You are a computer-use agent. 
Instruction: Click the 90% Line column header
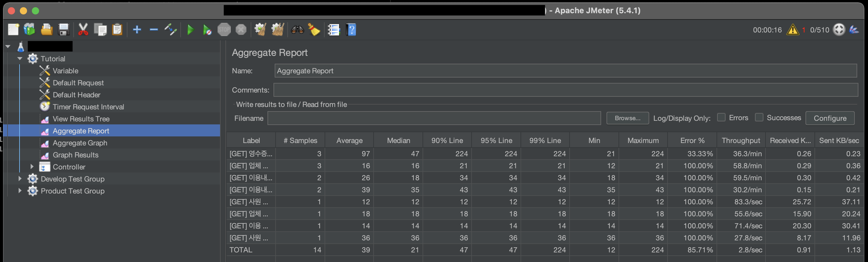447,140
